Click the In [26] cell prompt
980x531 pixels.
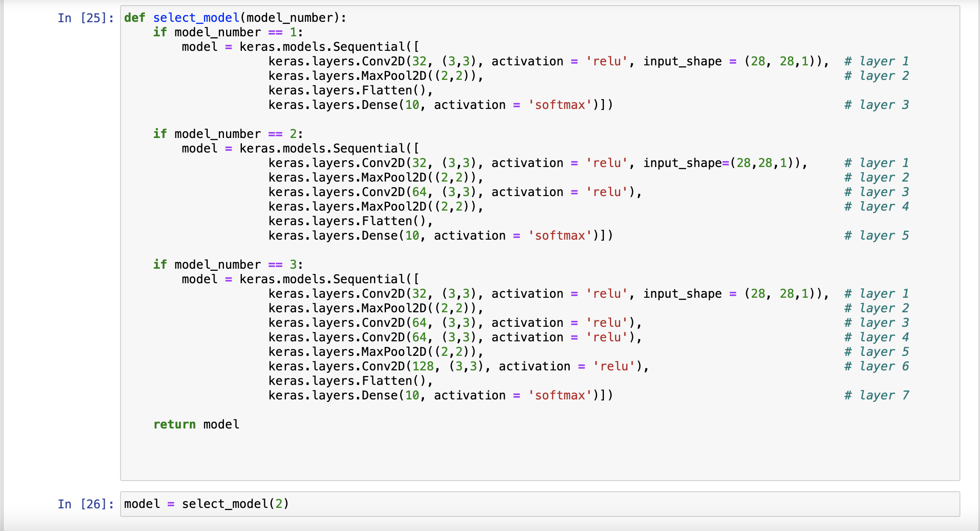(85, 504)
